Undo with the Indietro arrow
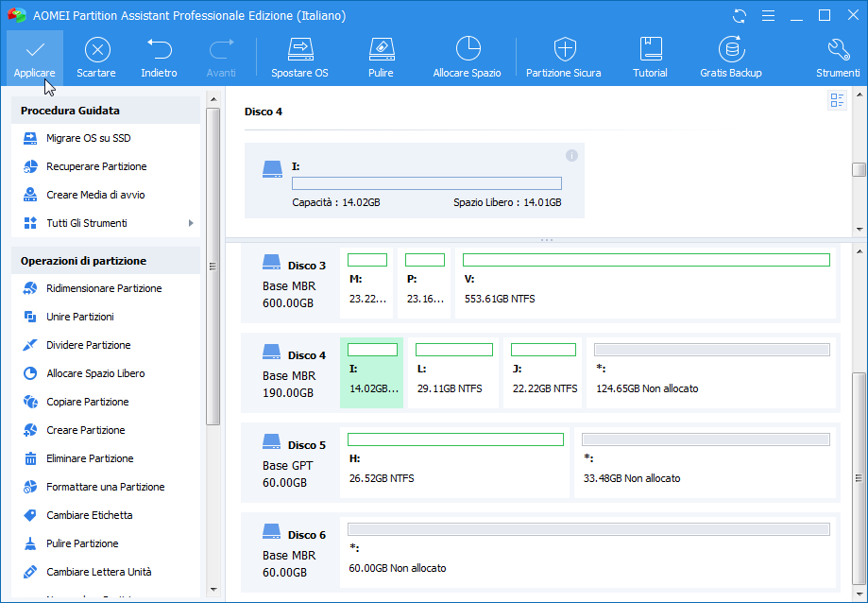The image size is (868, 603). [x=159, y=58]
